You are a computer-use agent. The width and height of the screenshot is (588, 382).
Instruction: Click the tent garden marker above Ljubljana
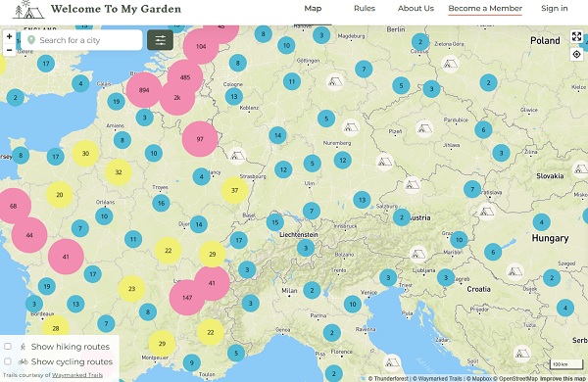418,255
